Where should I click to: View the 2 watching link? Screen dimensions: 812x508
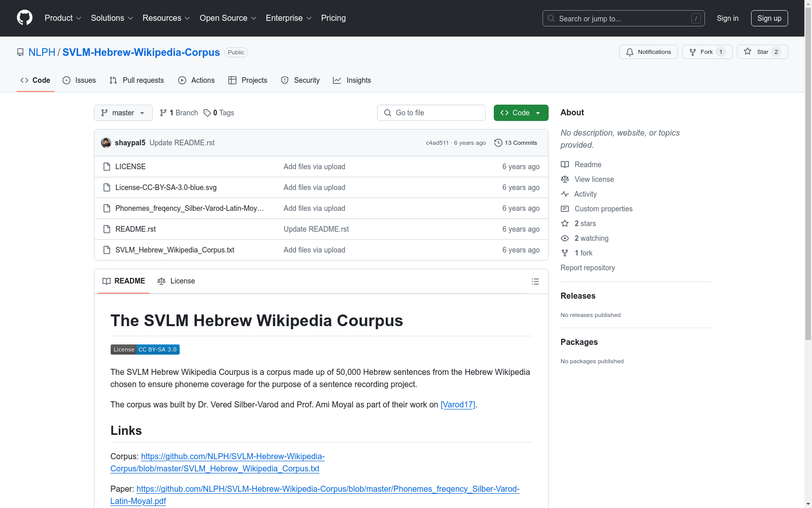585,238
